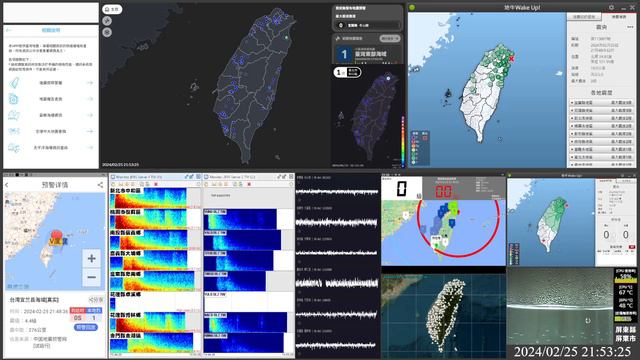Click the first toolbar icon in left spectrogram window

113,184
